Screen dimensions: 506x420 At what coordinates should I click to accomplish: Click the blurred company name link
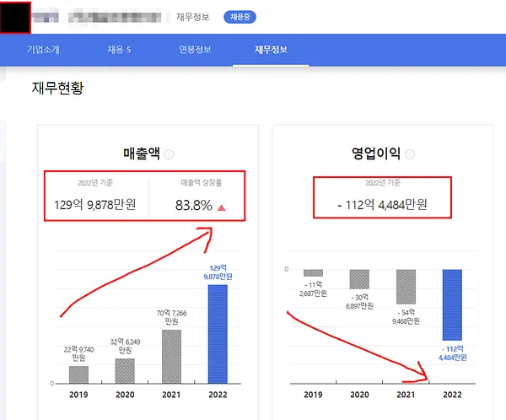115,17
